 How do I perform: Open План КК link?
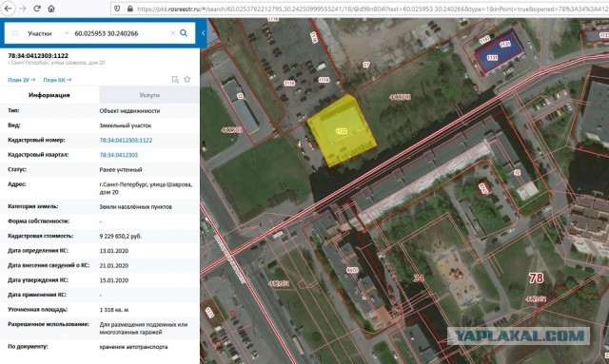[57, 80]
